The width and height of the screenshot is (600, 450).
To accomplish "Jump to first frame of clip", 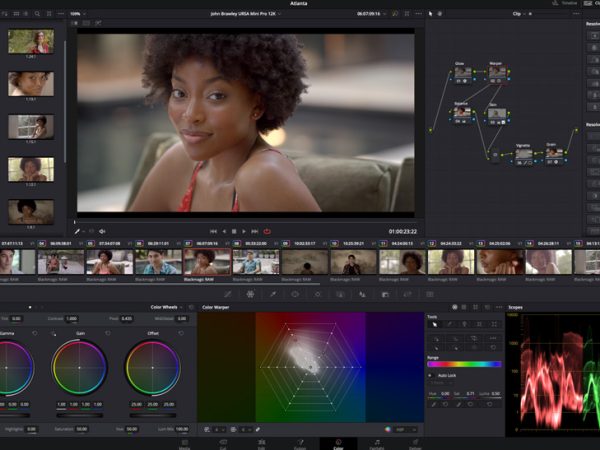I will coord(214,232).
